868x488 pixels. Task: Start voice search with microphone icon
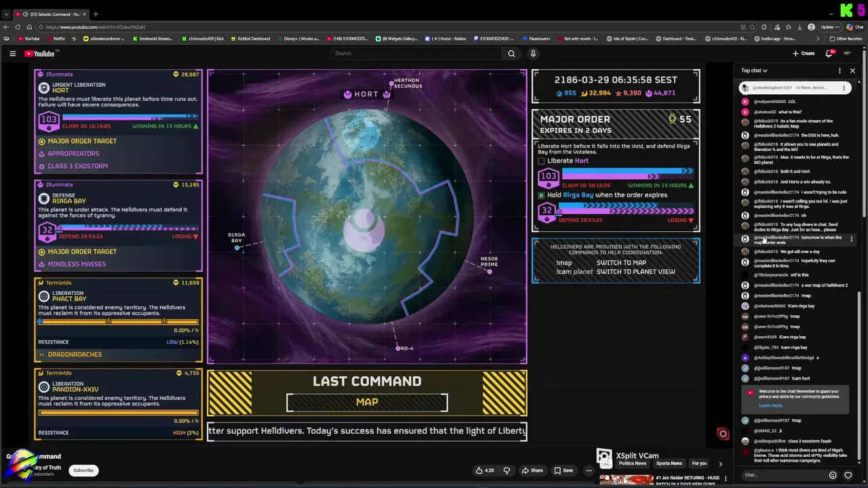point(533,54)
